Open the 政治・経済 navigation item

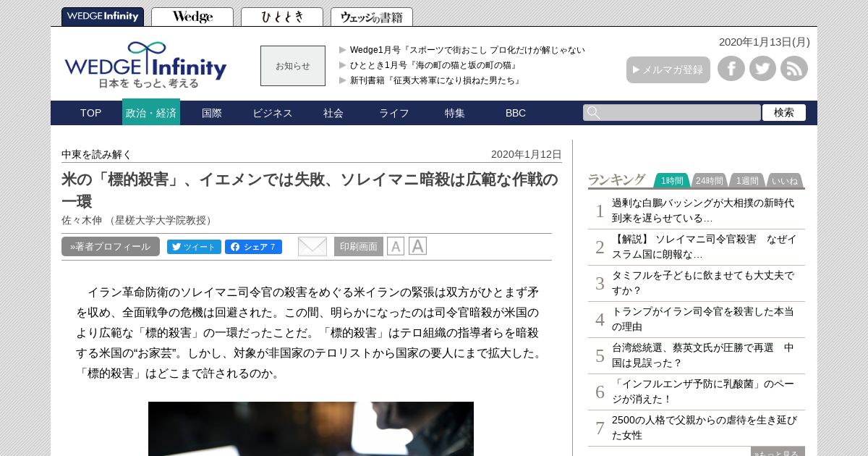click(151, 113)
